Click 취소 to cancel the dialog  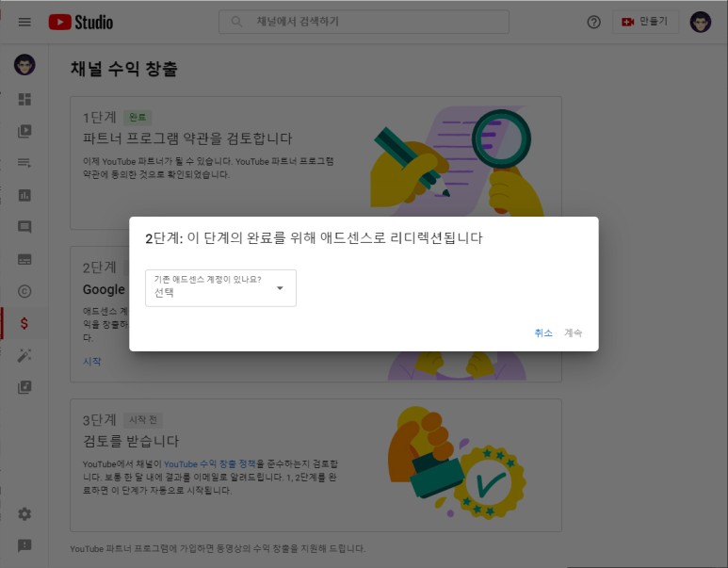pos(543,333)
